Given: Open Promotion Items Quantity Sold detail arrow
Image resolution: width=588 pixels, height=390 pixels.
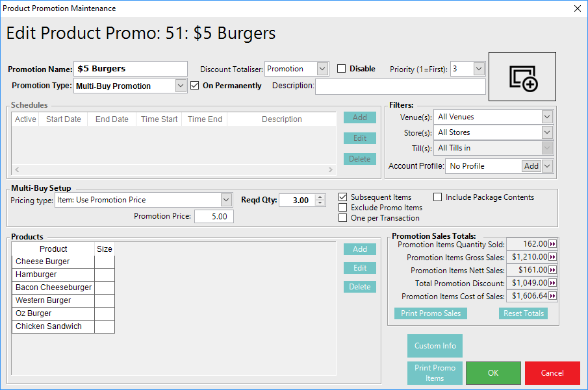Looking at the screenshot, I should coord(553,244).
